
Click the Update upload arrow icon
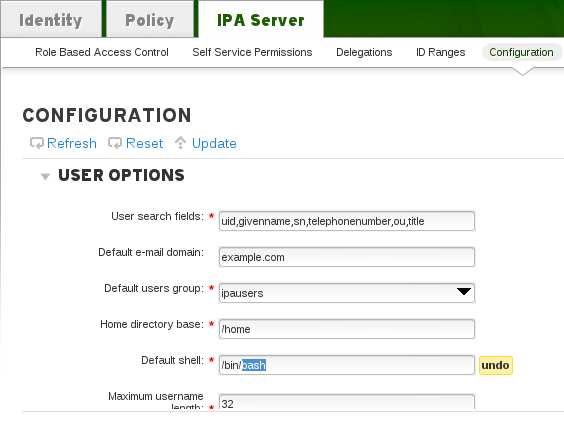click(180, 143)
